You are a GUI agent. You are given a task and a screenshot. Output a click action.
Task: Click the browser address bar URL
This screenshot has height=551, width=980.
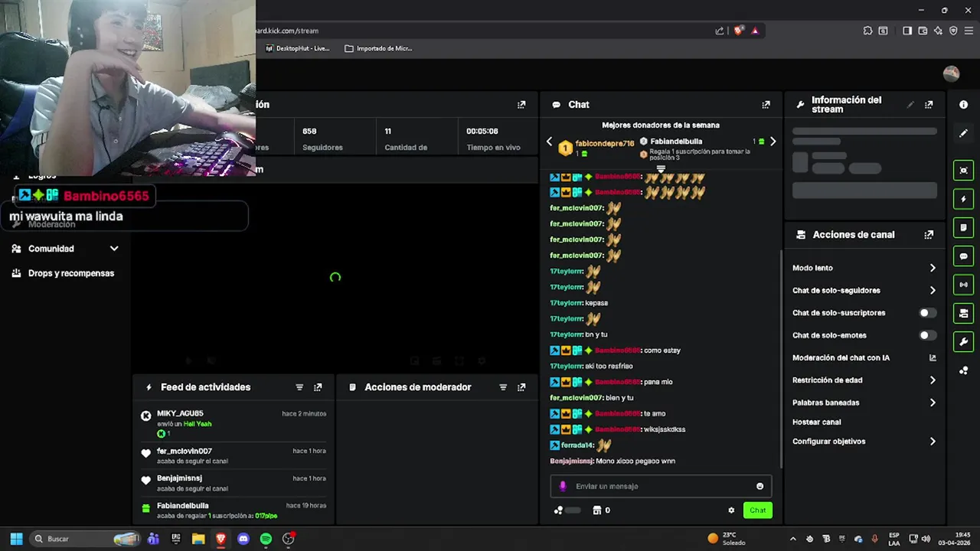[x=286, y=31]
